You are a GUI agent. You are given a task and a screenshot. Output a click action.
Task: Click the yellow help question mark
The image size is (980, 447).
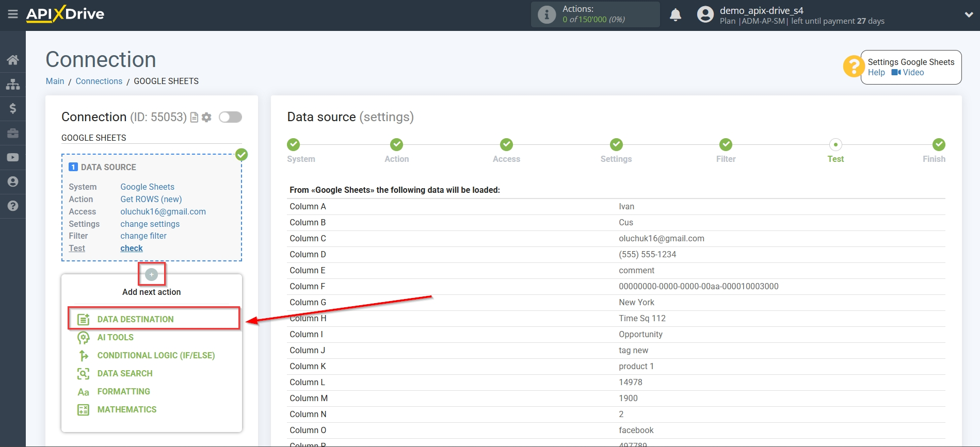click(x=854, y=67)
